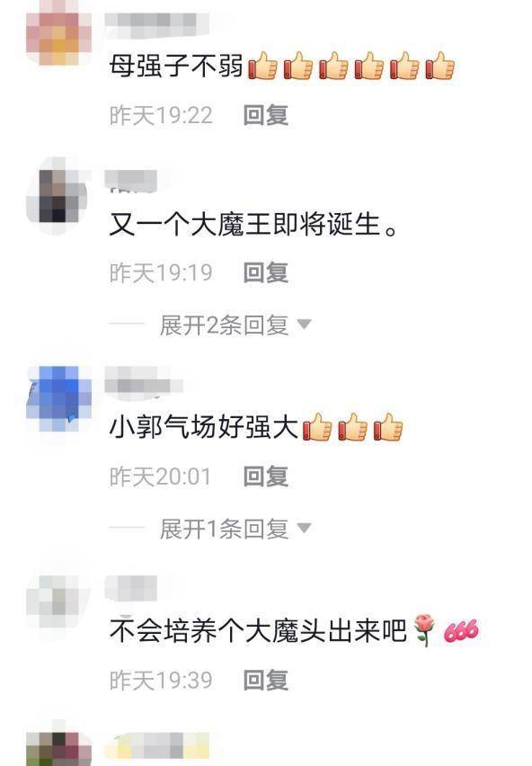Click the arrow beside 展开1条回复
Image resolution: width=532 pixels, height=766 pixels.
click(x=304, y=528)
